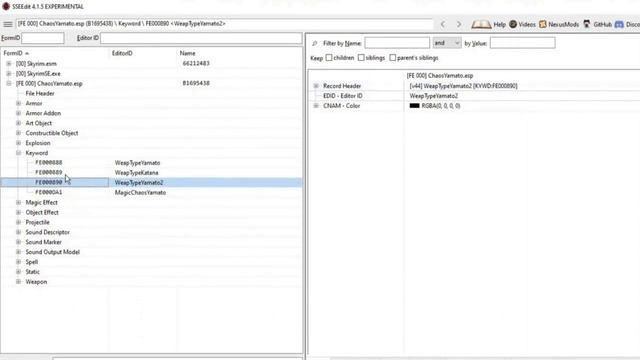Open the Videos link icon
This screenshot has height=360, width=640.
(x=513, y=24)
